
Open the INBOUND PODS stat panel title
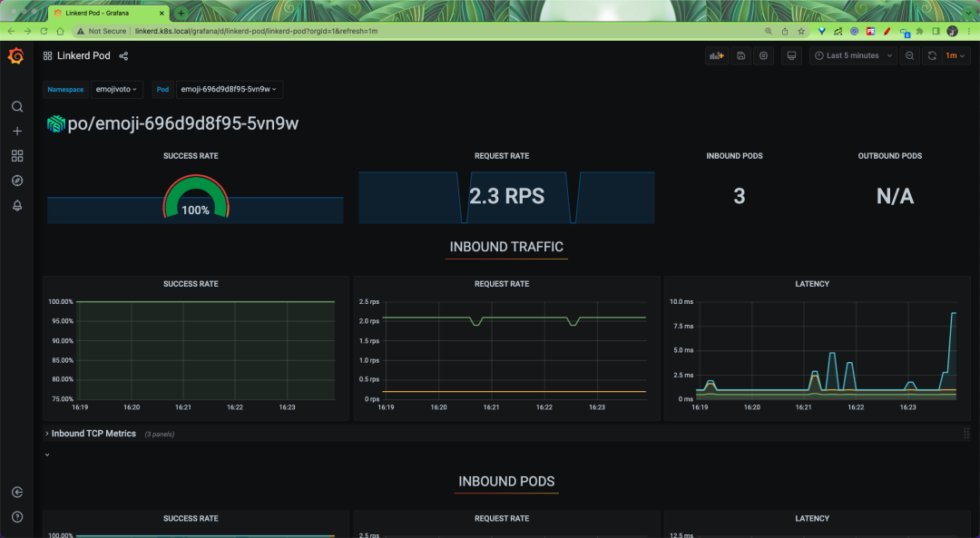tap(734, 156)
